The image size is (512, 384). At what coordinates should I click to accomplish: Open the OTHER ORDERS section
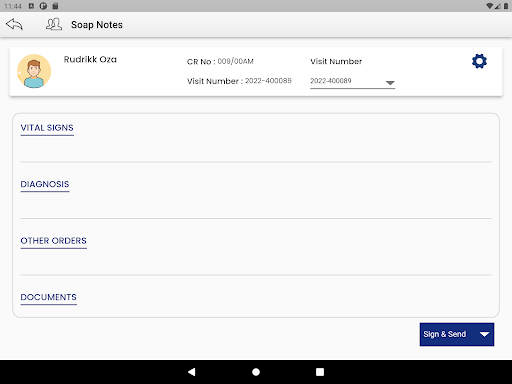(54, 241)
